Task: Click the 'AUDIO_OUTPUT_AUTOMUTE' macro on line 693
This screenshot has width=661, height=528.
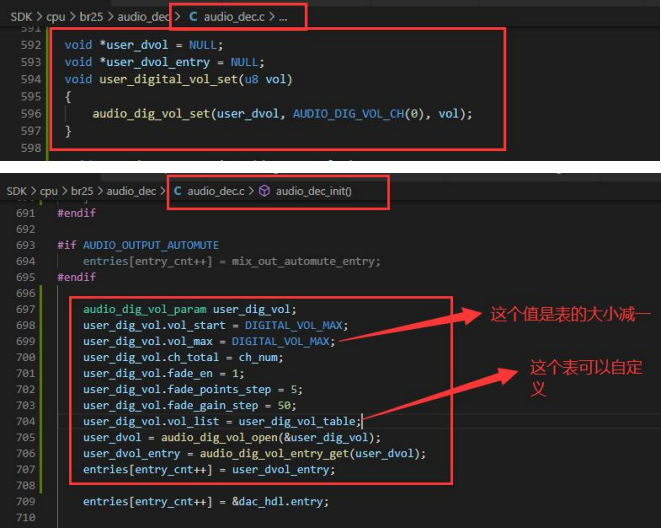Action: 150,245
